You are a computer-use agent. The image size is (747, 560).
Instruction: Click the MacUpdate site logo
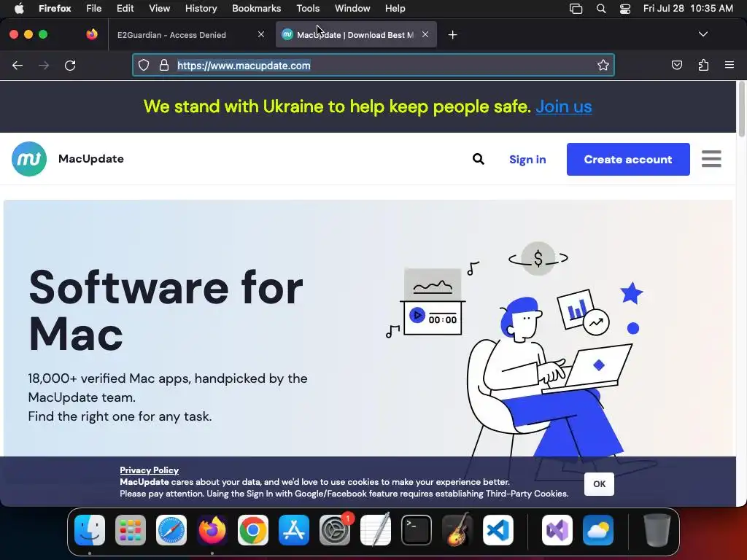click(29, 159)
